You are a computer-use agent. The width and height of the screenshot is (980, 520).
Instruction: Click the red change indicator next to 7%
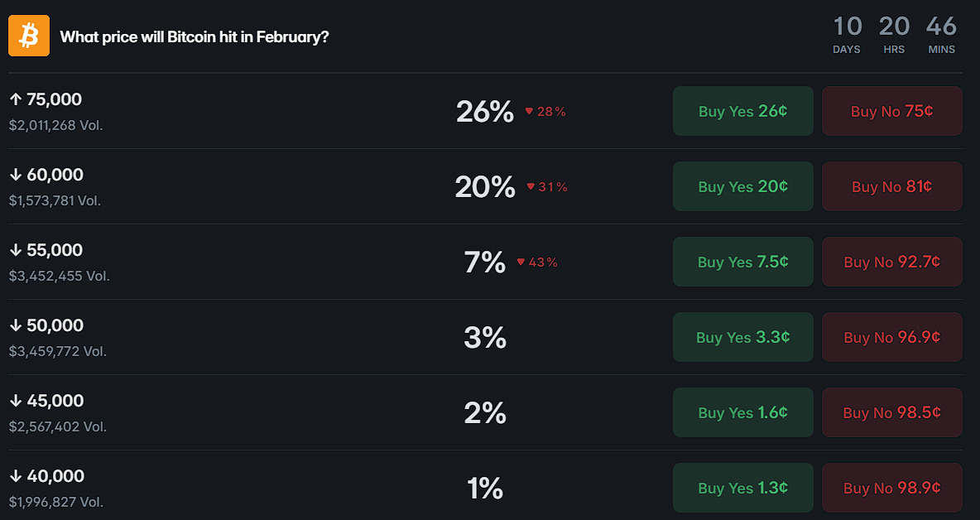point(538,262)
